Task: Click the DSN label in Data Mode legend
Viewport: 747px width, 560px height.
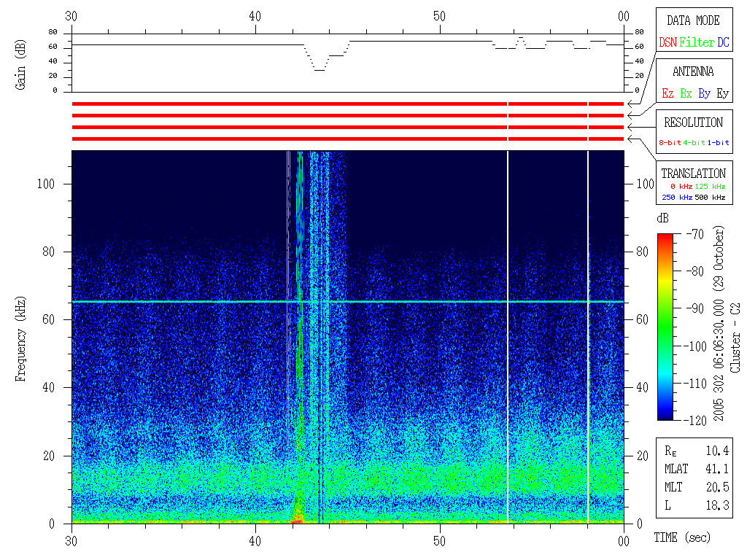Action: (667, 42)
